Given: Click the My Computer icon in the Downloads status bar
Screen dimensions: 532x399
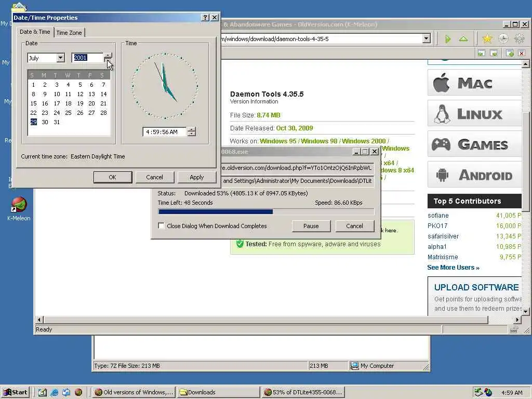Looking at the screenshot, I should point(354,366).
